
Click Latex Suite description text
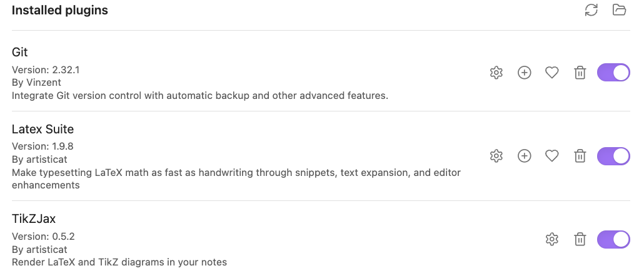pos(236,179)
